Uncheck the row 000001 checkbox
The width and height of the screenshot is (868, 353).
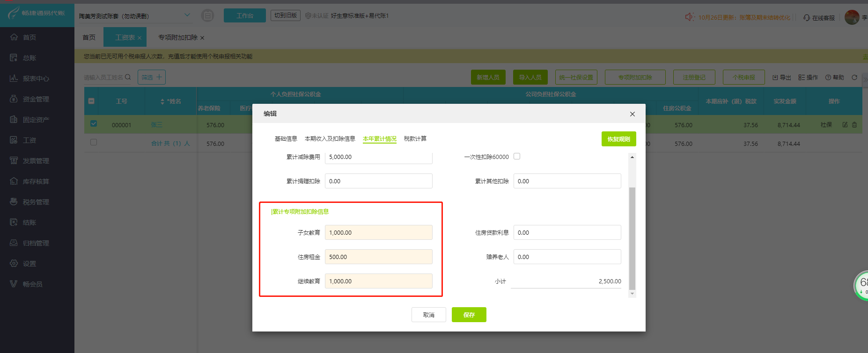94,123
